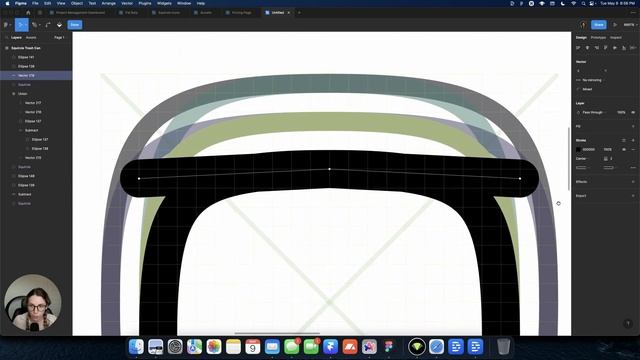This screenshot has width=640, height=360.
Task: Select the Paint Bucket tool
Action: (x=59, y=25)
